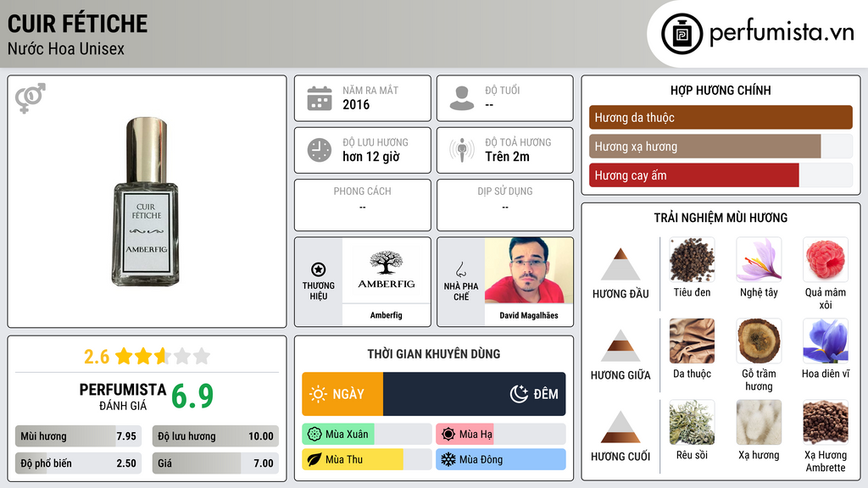868x488 pixels.
Task: Click the Tiêu đen black pepper image
Action: tap(692, 260)
